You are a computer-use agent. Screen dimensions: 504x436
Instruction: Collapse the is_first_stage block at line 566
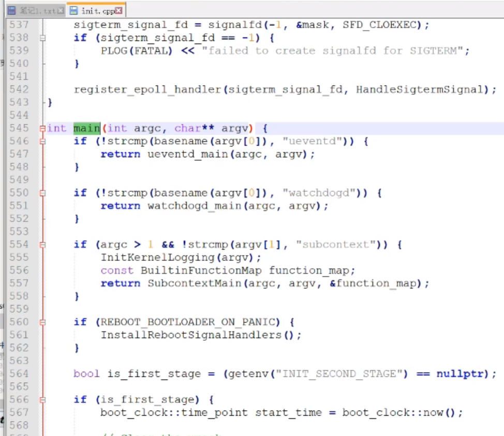42,400
